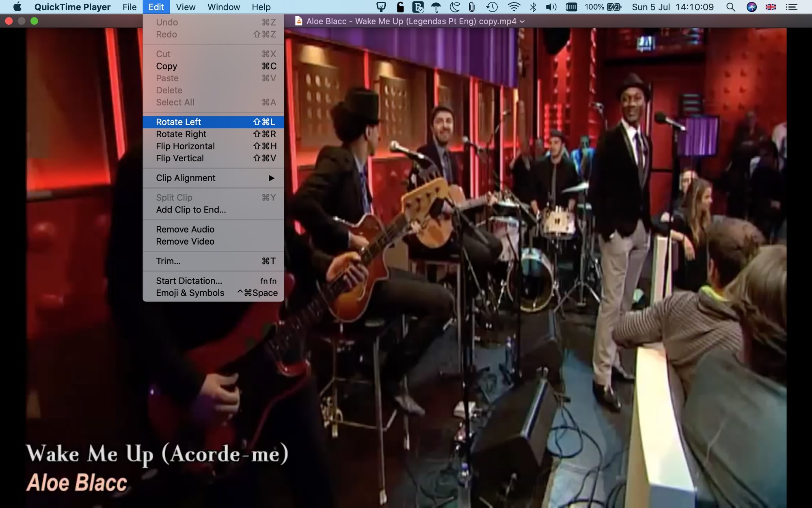The width and height of the screenshot is (812, 508).
Task: Choose Add Clip to End…
Action: 213,210
